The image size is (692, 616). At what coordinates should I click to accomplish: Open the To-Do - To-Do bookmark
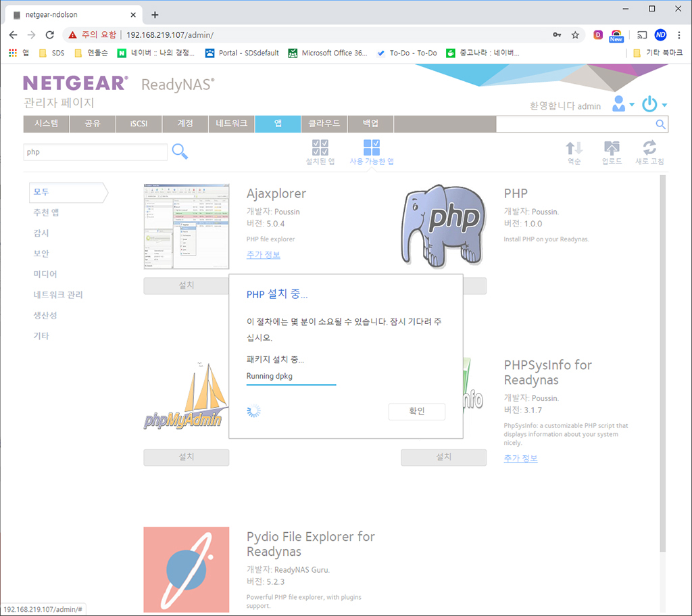407,53
